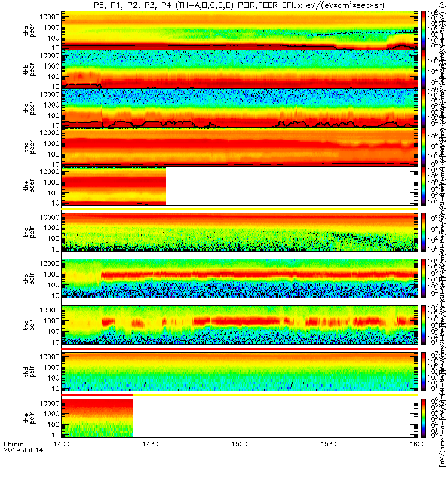Click the color bar beside thc peer panel
The image size is (448, 478).
pyautogui.click(x=424, y=108)
